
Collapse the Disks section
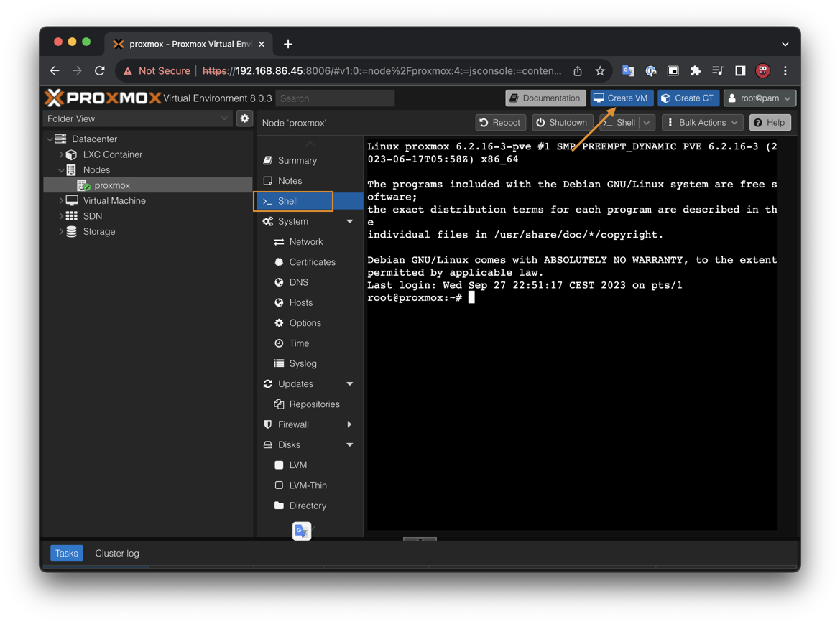pyautogui.click(x=349, y=445)
